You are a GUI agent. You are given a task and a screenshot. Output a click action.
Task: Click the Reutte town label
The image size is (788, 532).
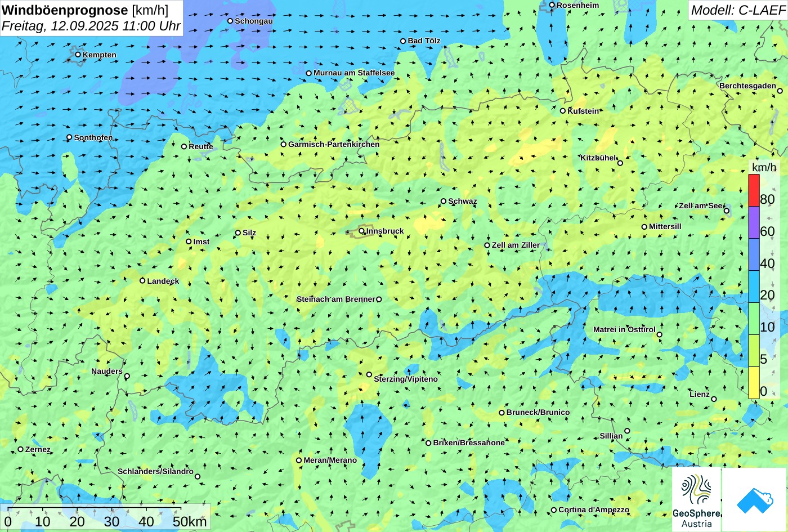pyautogui.click(x=201, y=146)
